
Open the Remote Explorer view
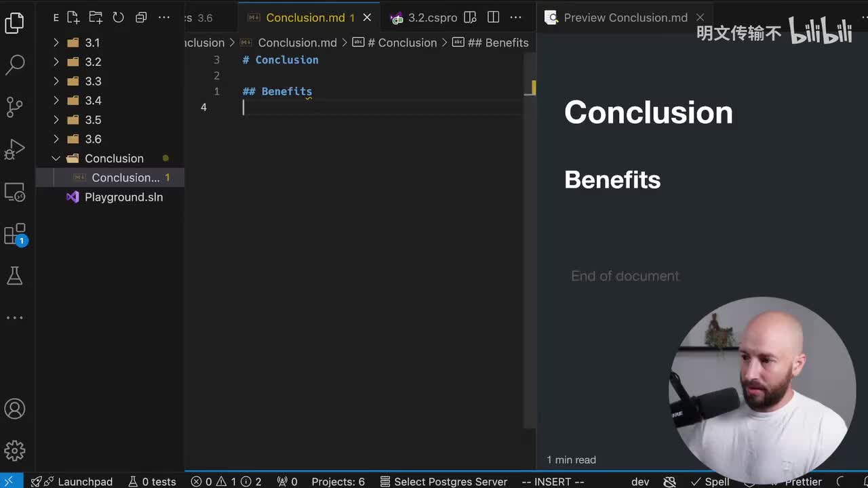pyautogui.click(x=14, y=192)
